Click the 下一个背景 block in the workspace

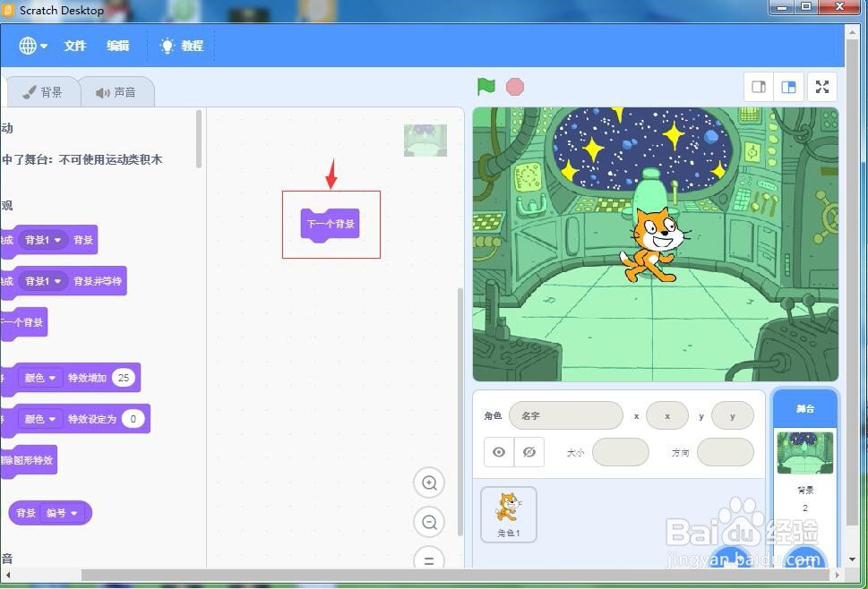pos(331,224)
